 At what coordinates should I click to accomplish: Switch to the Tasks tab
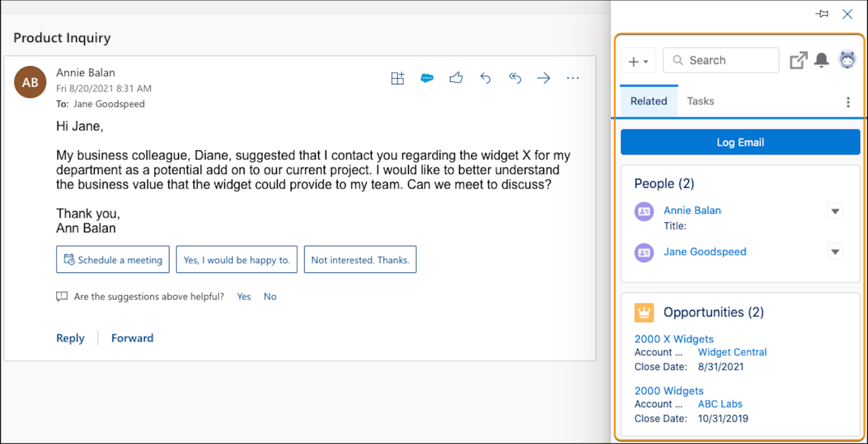(x=700, y=101)
